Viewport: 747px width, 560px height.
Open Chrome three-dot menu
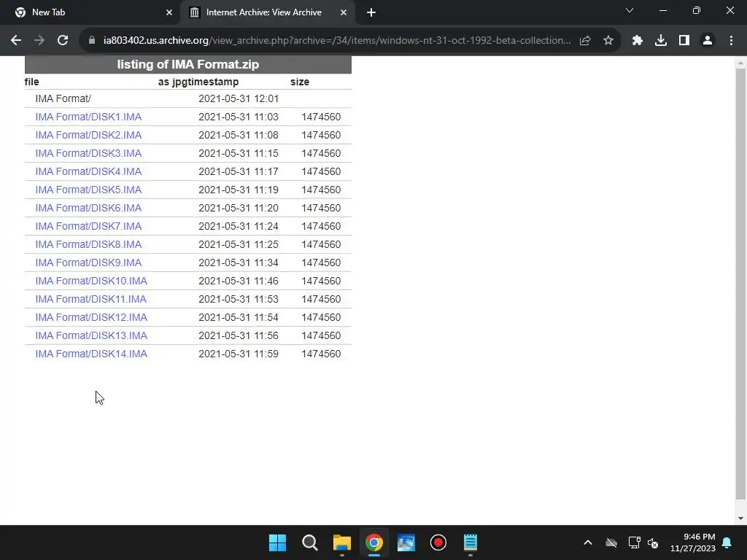point(731,41)
